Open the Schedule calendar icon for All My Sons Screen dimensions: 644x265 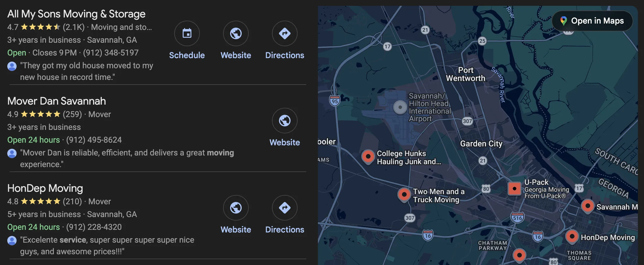(187, 33)
